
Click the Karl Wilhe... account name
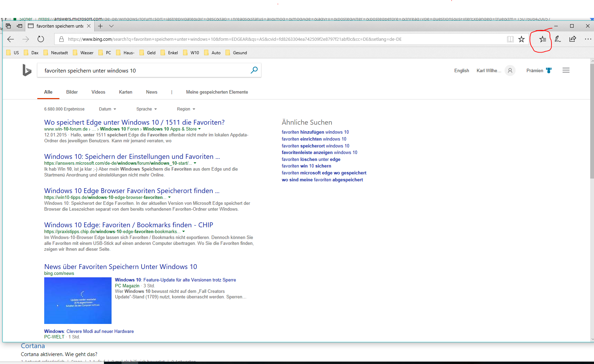pos(489,70)
